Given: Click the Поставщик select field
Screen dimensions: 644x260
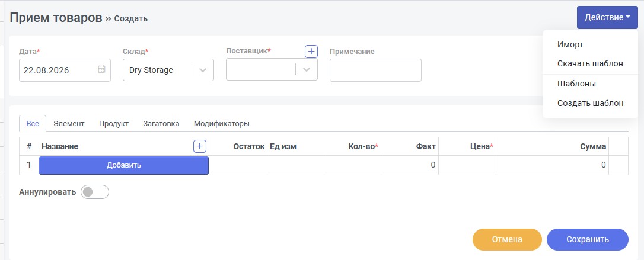Looking at the screenshot, I should point(272,70).
